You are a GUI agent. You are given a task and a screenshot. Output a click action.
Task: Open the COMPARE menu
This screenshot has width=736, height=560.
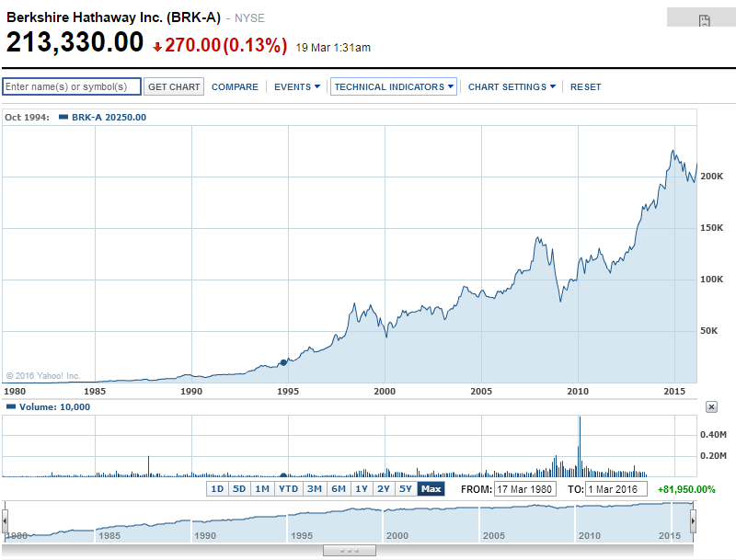(235, 86)
